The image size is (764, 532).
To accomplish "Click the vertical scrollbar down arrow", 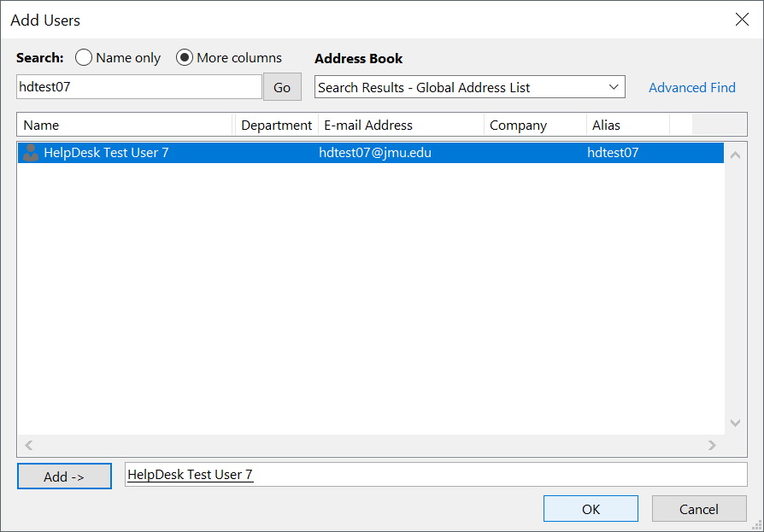I will point(735,423).
